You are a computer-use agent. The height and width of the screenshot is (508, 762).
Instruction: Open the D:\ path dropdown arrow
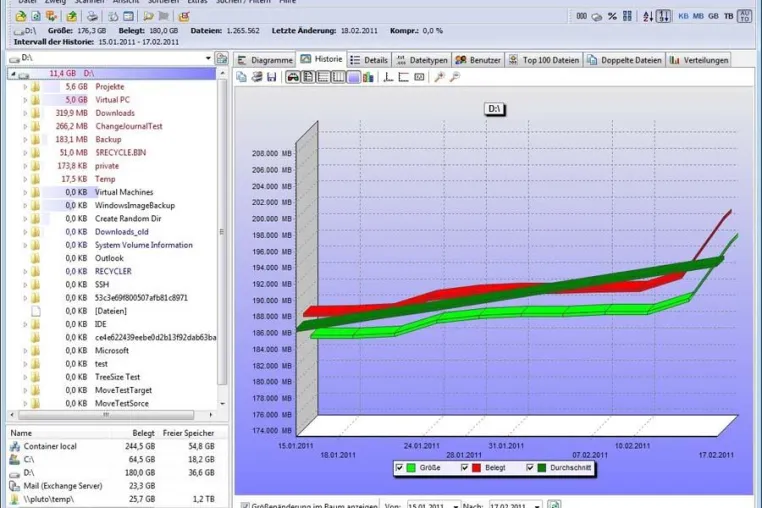pyautogui.click(x=208, y=58)
